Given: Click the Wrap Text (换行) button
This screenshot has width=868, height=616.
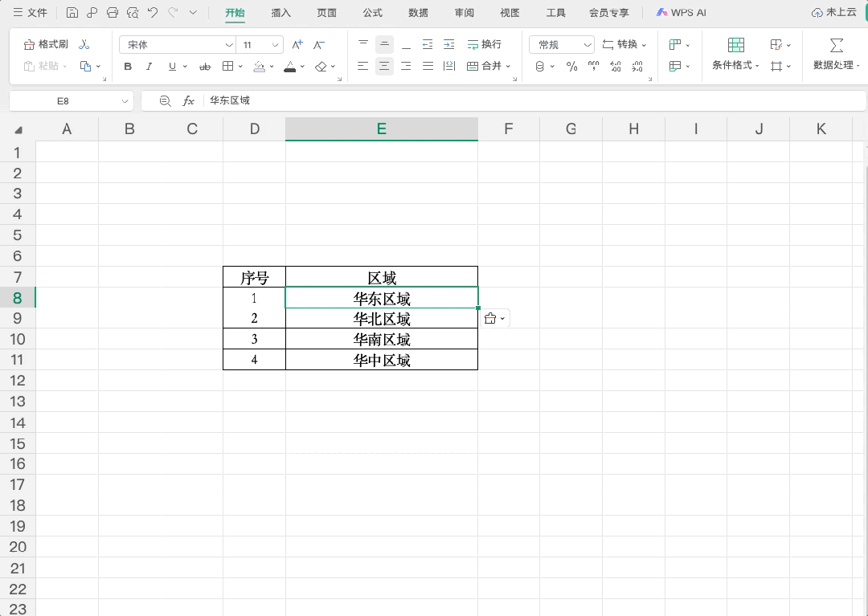Looking at the screenshot, I should [x=485, y=44].
